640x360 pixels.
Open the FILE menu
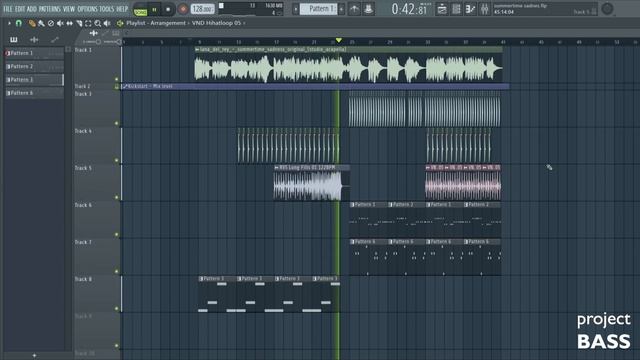pos(8,9)
